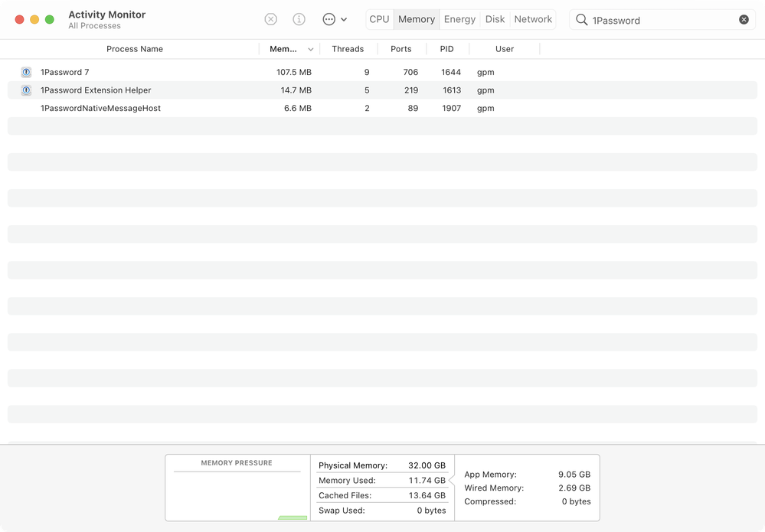The height and width of the screenshot is (532, 765).
Task: Click the search field containing 1Password
Action: (659, 21)
